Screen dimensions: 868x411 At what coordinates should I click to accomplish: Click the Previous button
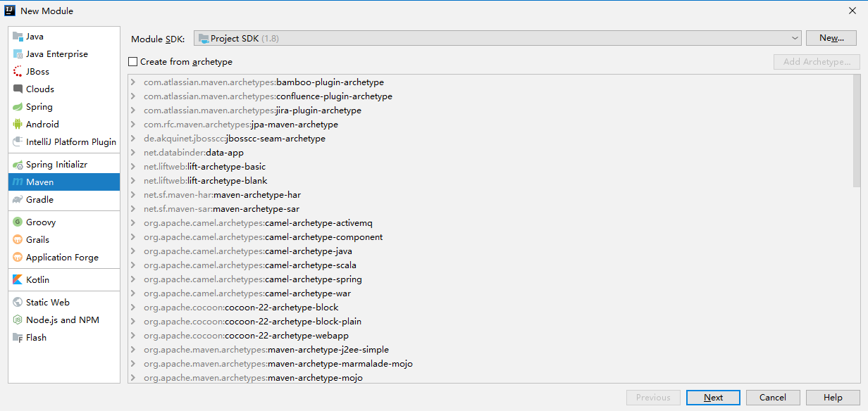[x=653, y=398]
